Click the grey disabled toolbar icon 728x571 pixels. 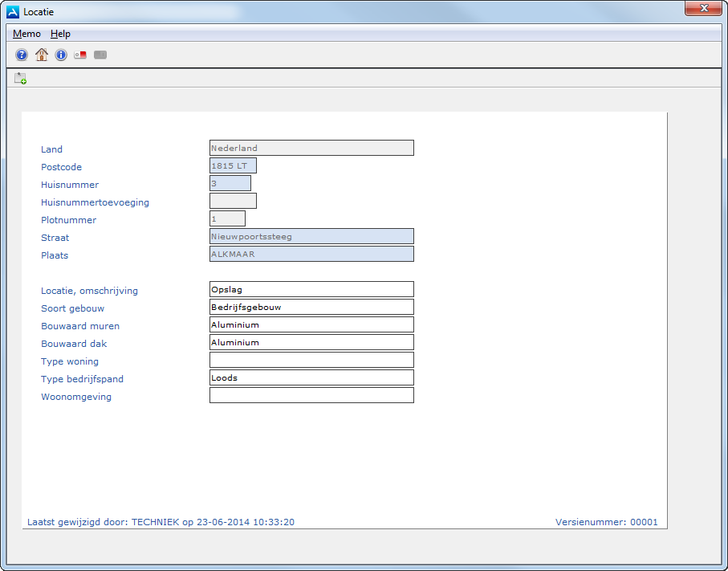coord(100,55)
